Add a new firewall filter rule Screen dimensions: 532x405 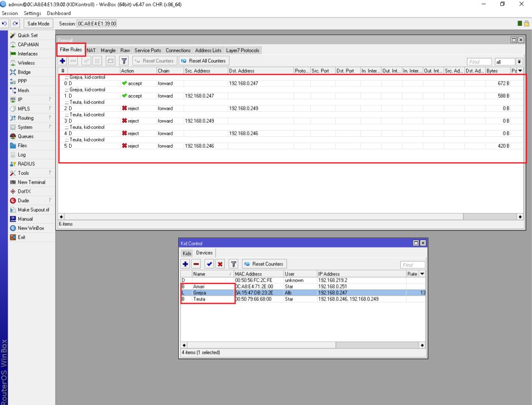click(63, 61)
